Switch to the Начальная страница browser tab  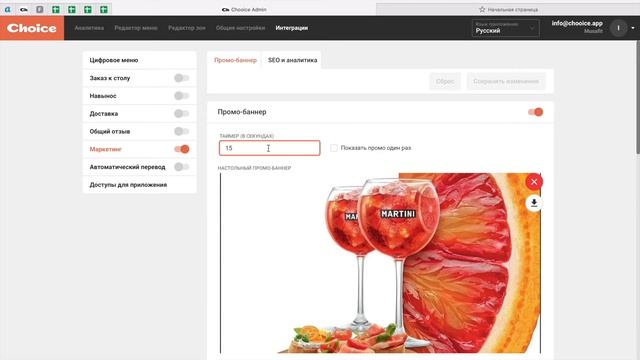[508, 9]
